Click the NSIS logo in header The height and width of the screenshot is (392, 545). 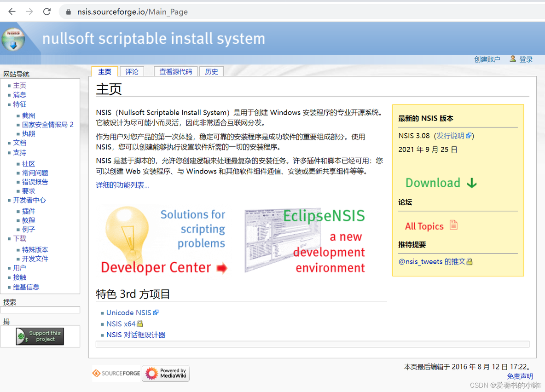click(x=13, y=39)
